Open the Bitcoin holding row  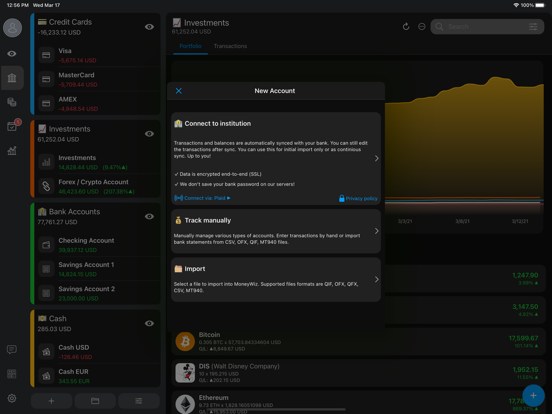[x=358, y=341]
